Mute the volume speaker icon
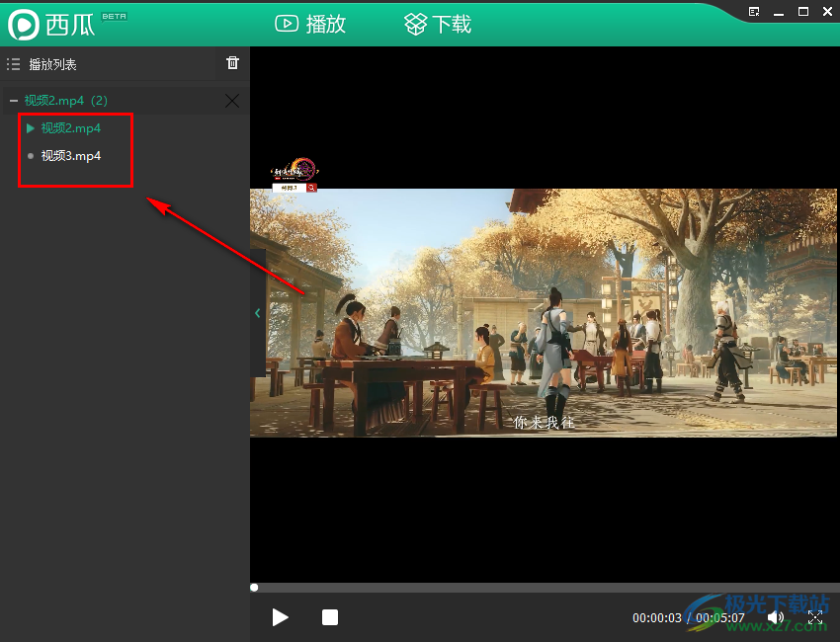The image size is (840, 642). (x=776, y=618)
